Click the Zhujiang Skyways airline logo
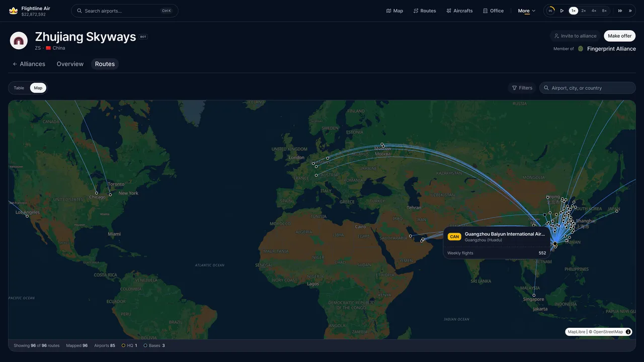644x362 pixels. (19, 41)
